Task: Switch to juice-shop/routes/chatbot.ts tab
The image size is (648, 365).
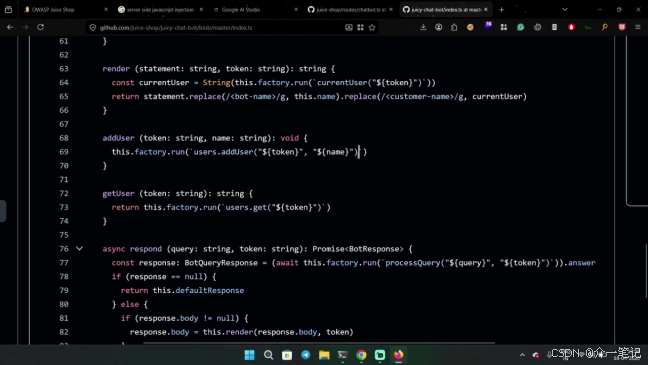Action: pos(350,10)
